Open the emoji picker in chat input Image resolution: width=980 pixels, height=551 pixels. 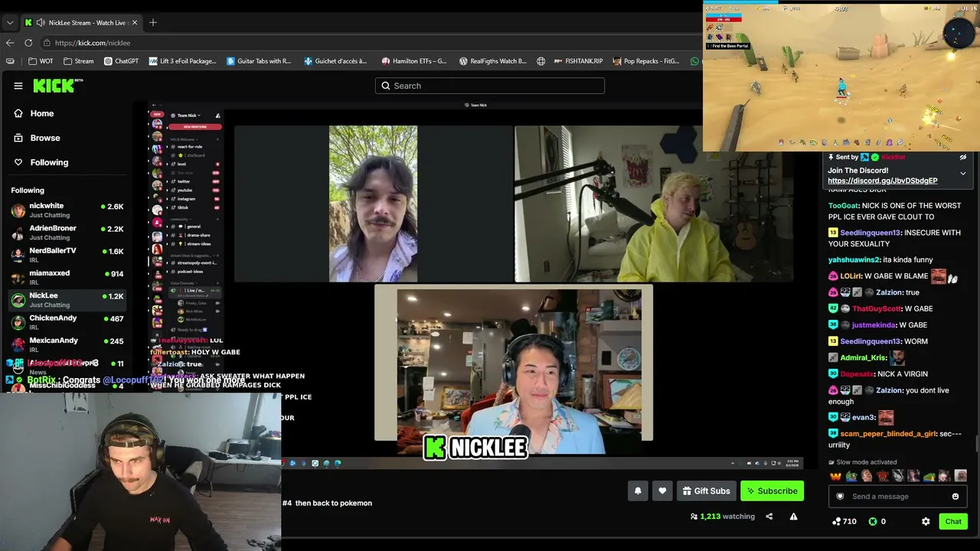tap(955, 497)
